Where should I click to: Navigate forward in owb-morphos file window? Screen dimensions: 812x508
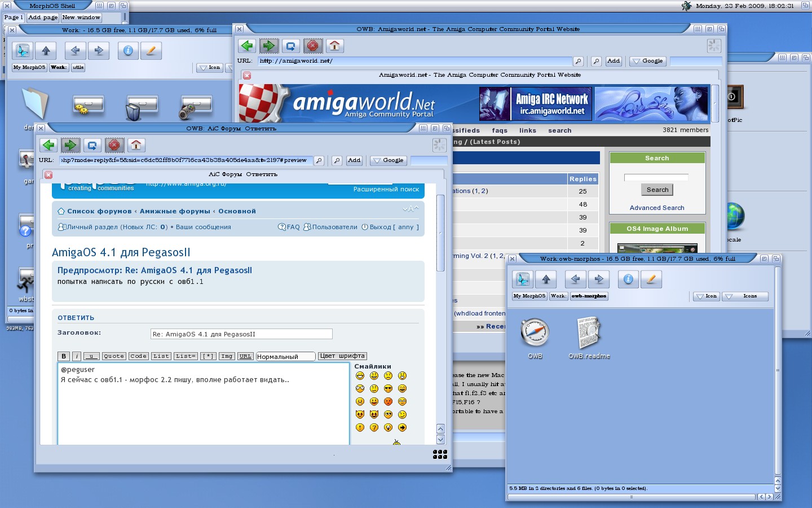tap(599, 279)
